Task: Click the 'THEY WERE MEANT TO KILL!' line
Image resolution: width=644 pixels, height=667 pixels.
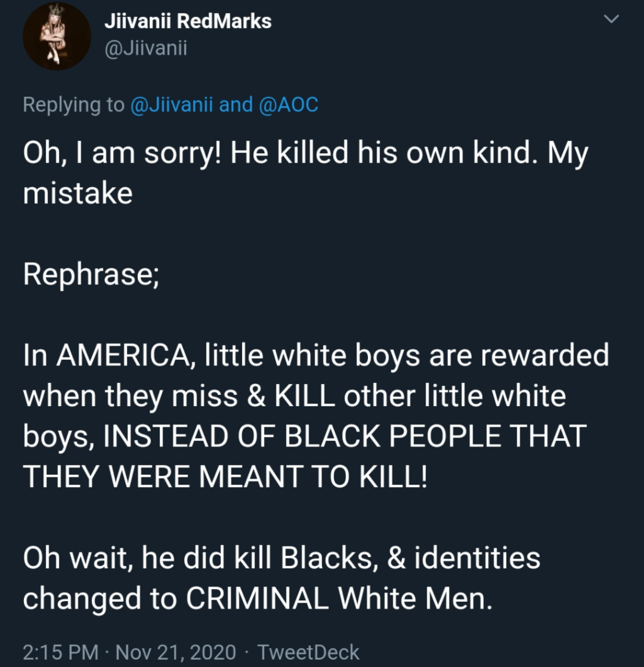Action: point(225,476)
